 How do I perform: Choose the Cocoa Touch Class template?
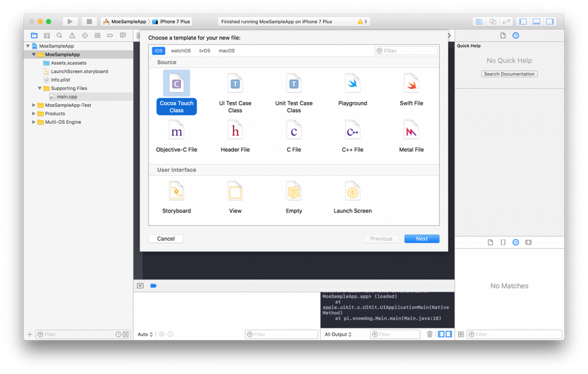[x=176, y=92]
